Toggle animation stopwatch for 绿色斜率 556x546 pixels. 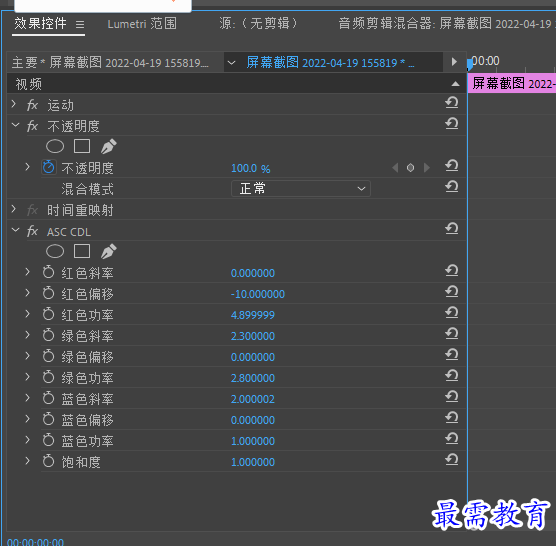48,335
